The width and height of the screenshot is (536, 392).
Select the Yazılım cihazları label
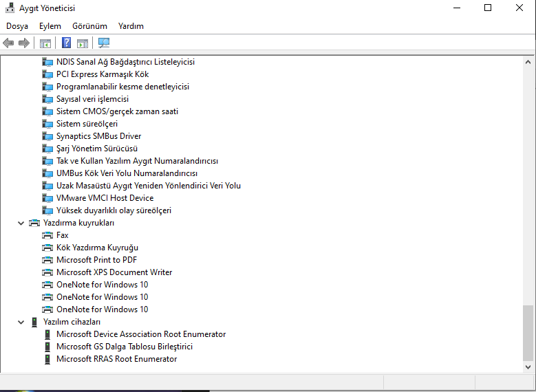pos(72,322)
